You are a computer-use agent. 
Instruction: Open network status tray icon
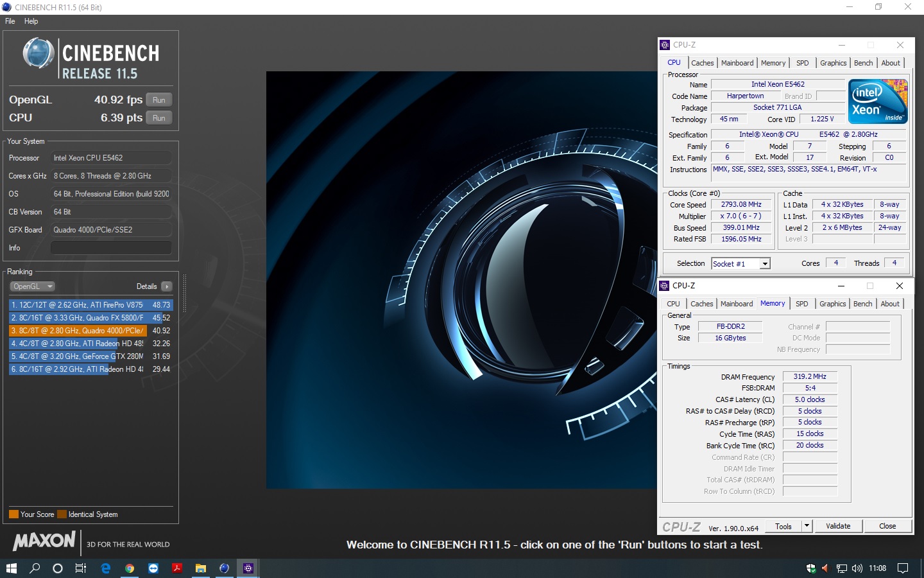pyautogui.click(x=842, y=568)
